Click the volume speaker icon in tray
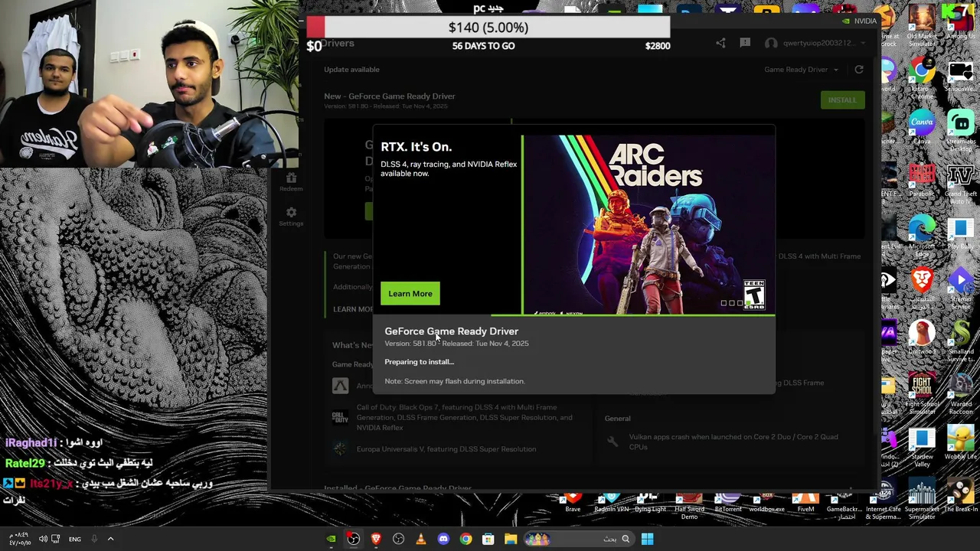The image size is (980, 551). click(x=43, y=539)
